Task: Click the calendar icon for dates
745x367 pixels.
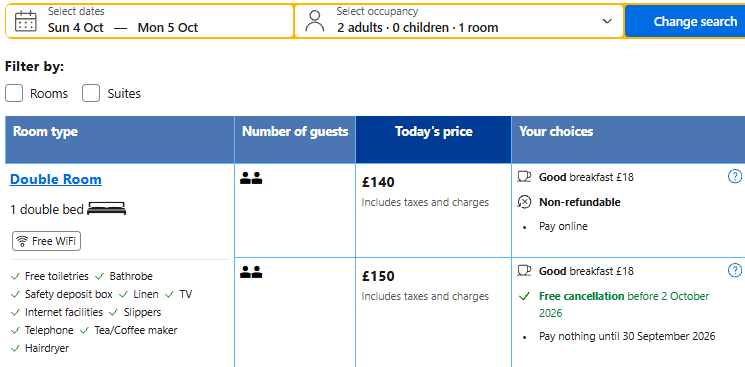Action: click(26, 21)
